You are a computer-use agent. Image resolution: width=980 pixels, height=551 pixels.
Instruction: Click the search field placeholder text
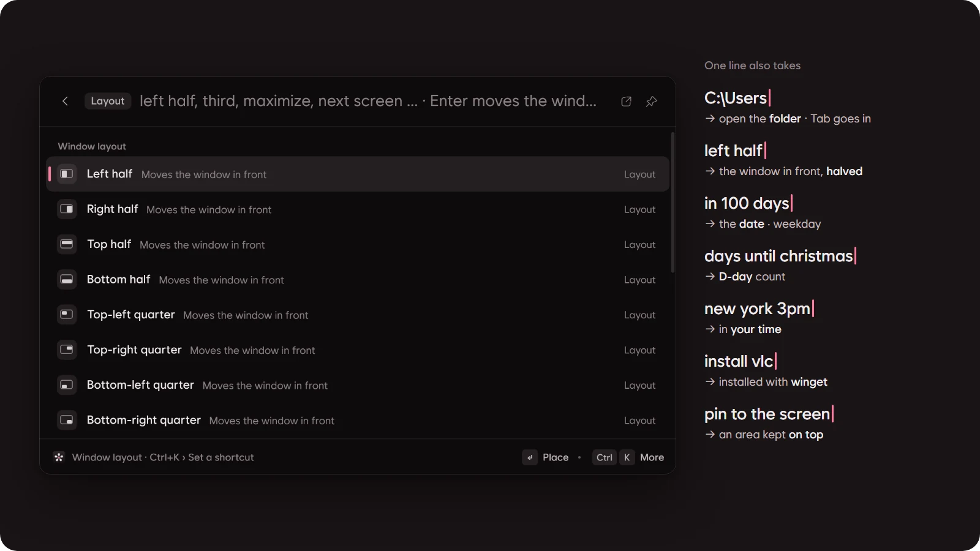pos(367,101)
